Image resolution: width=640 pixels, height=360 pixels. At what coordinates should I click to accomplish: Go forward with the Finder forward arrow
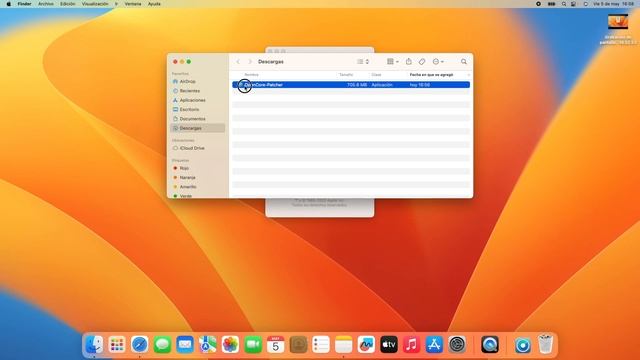pos(250,62)
